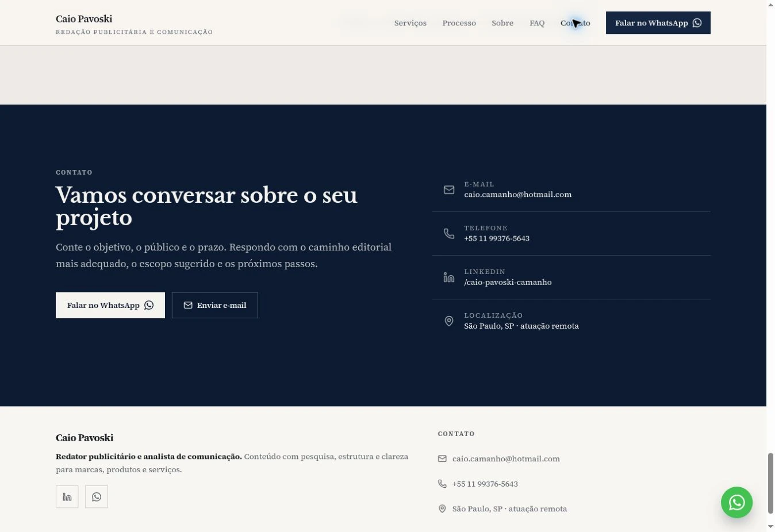Click footer text 'São Paulo, SP · atuação remota'
Image resolution: width=775 pixels, height=532 pixels.
[509, 508]
